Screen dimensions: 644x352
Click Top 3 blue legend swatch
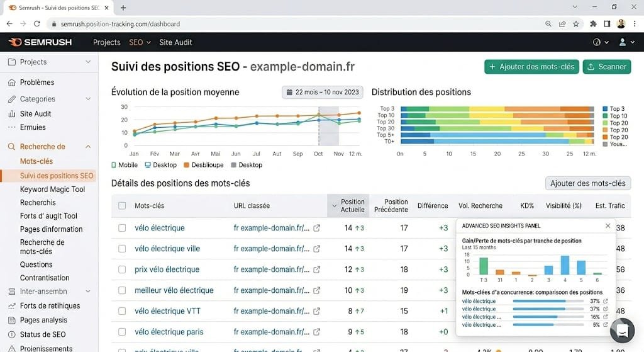[x=605, y=108]
